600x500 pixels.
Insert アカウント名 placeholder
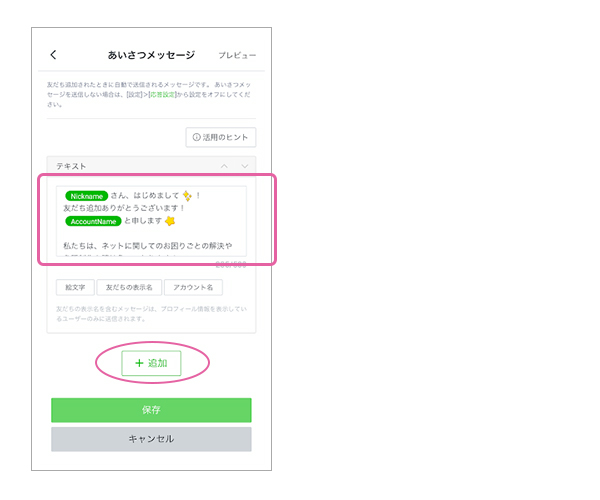193,287
